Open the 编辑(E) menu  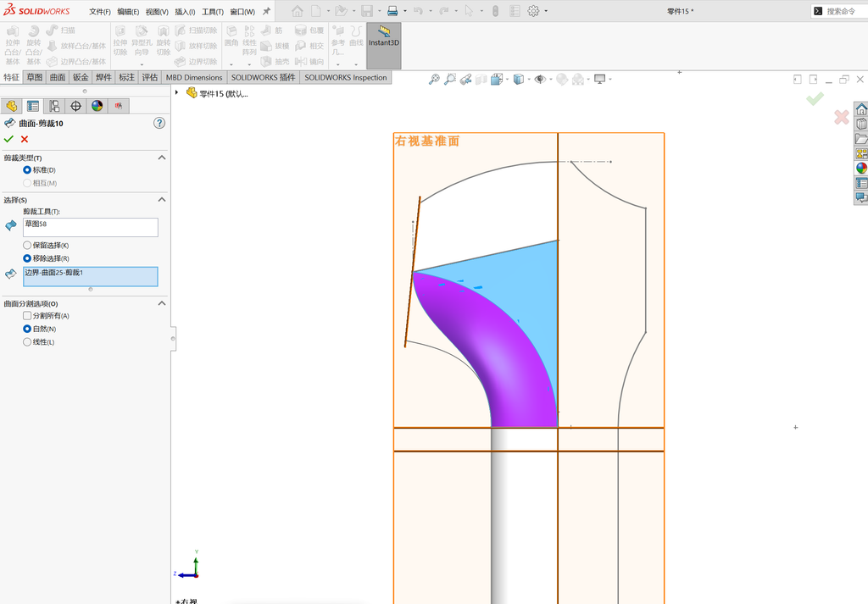(x=128, y=12)
